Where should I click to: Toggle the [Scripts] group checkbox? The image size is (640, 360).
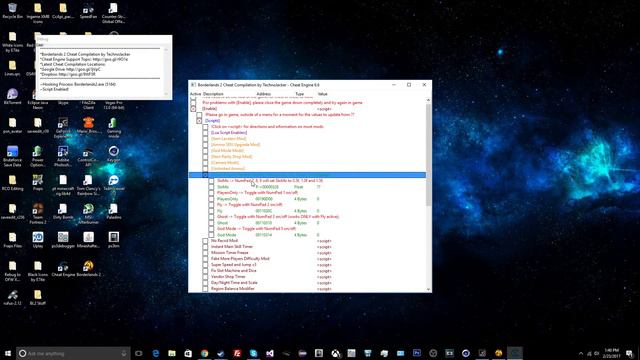pos(199,121)
